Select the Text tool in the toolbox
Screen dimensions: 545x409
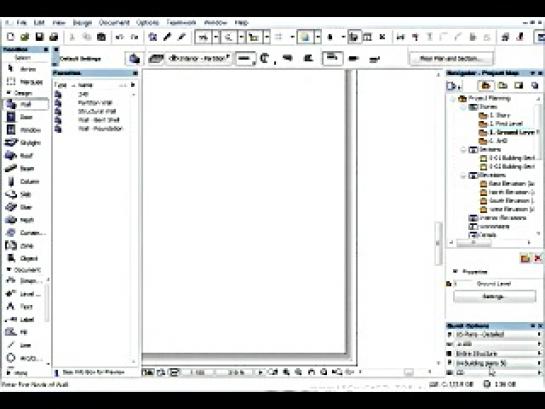tap(24, 306)
